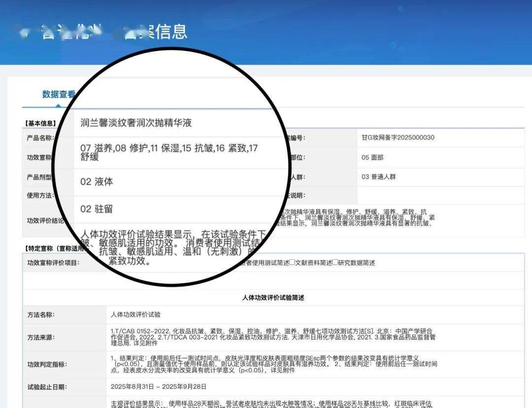This screenshot has width=532, height=408.
Task: Tick the 研究数据简述 checkbox
Action: (335, 262)
